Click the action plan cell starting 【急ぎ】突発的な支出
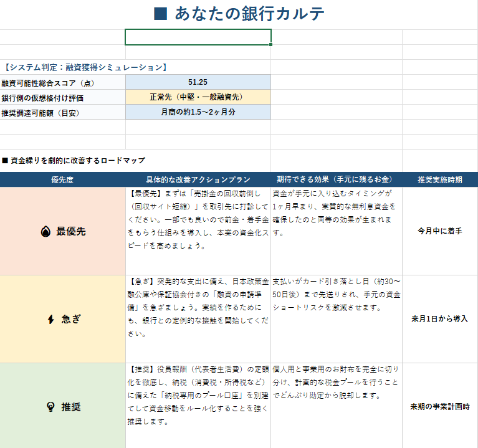This screenshot has height=448, width=478. [x=198, y=319]
